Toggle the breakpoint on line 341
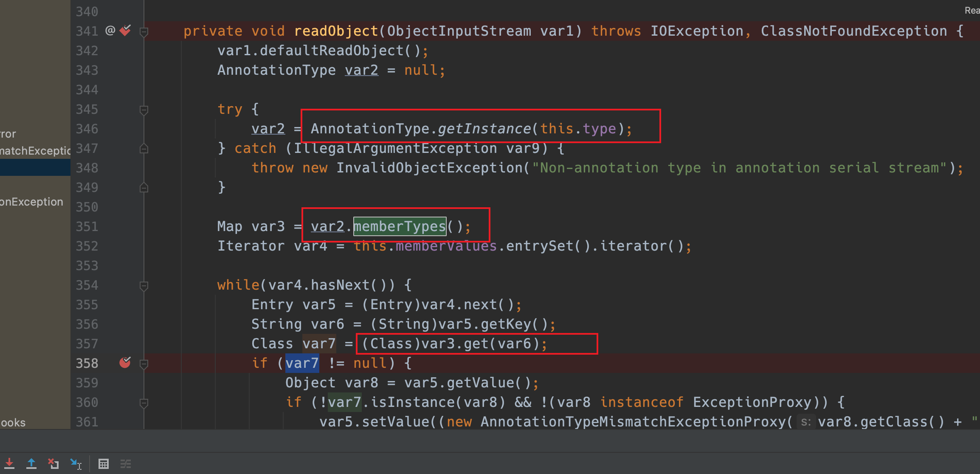The height and width of the screenshot is (474, 980). tap(125, 31)
